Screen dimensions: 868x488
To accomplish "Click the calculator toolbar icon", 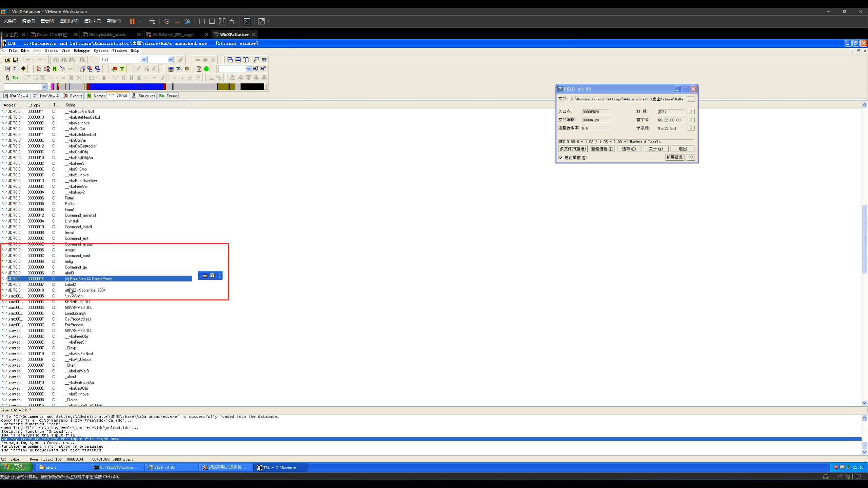I will [x=171, y=69].
